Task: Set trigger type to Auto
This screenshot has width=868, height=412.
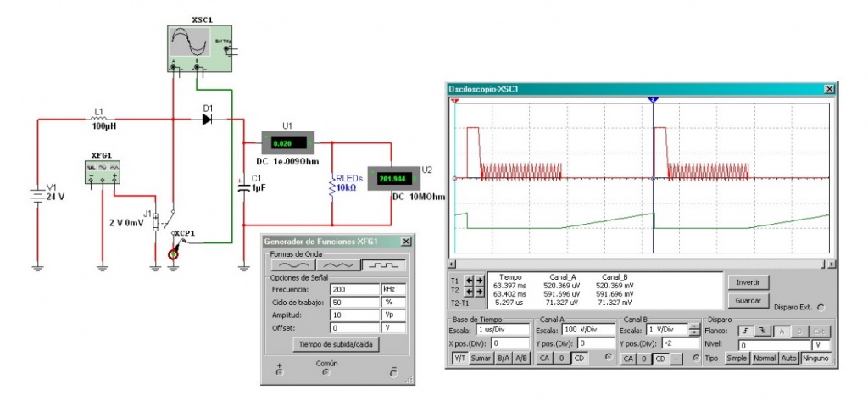Action: (x=788, y=359)
